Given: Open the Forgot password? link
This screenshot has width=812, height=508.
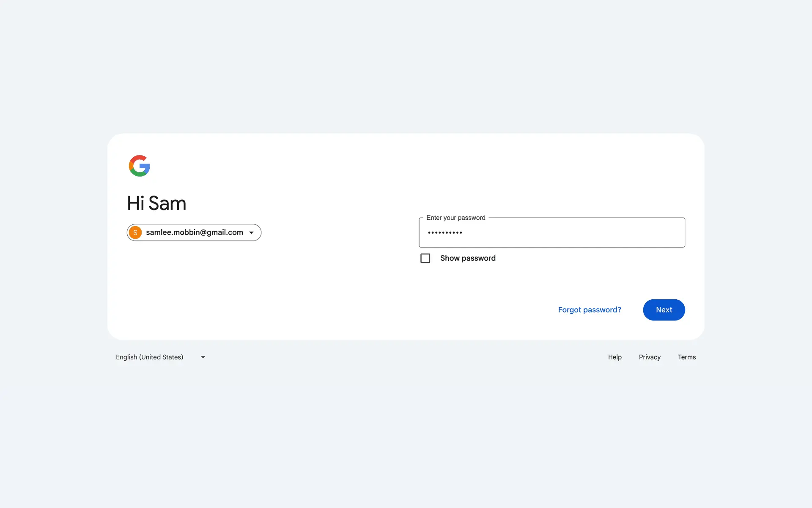Looking at the screenshot, I should point(589,310).
